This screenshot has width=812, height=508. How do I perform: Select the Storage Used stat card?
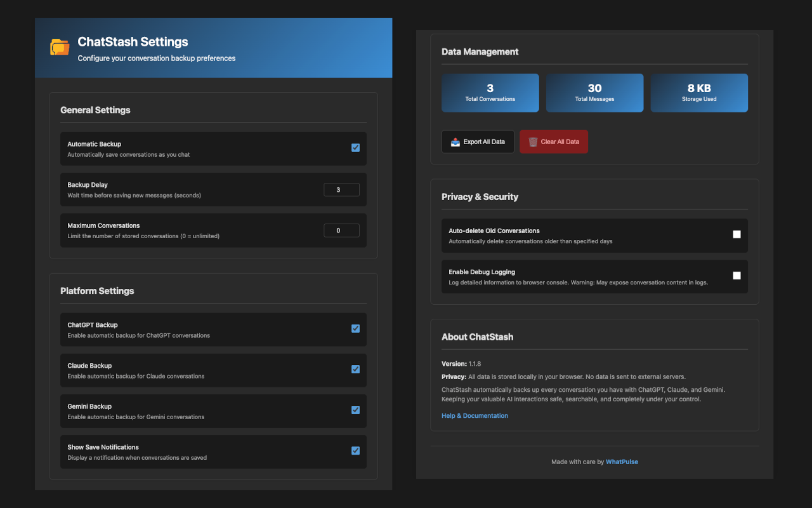[x=699, y=93]
